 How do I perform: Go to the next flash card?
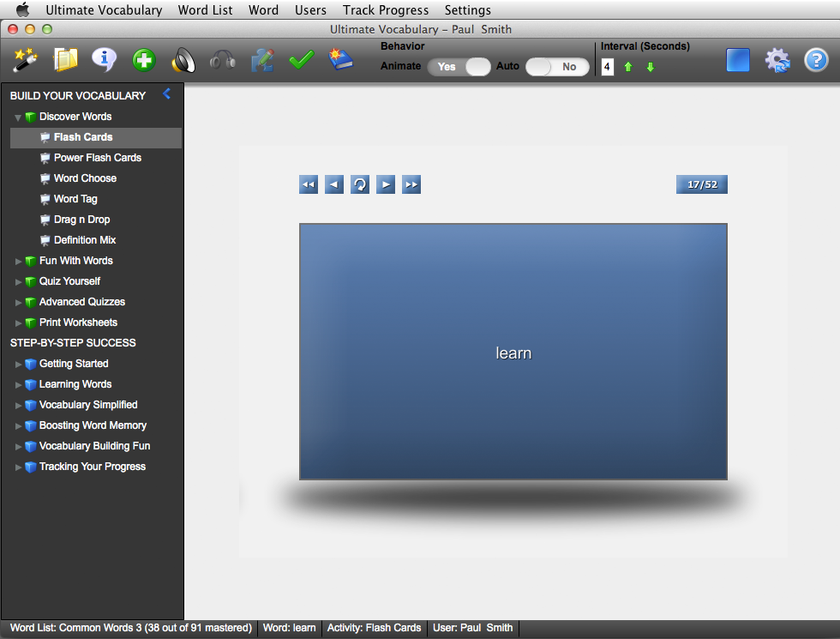click(x=386, y=184)
